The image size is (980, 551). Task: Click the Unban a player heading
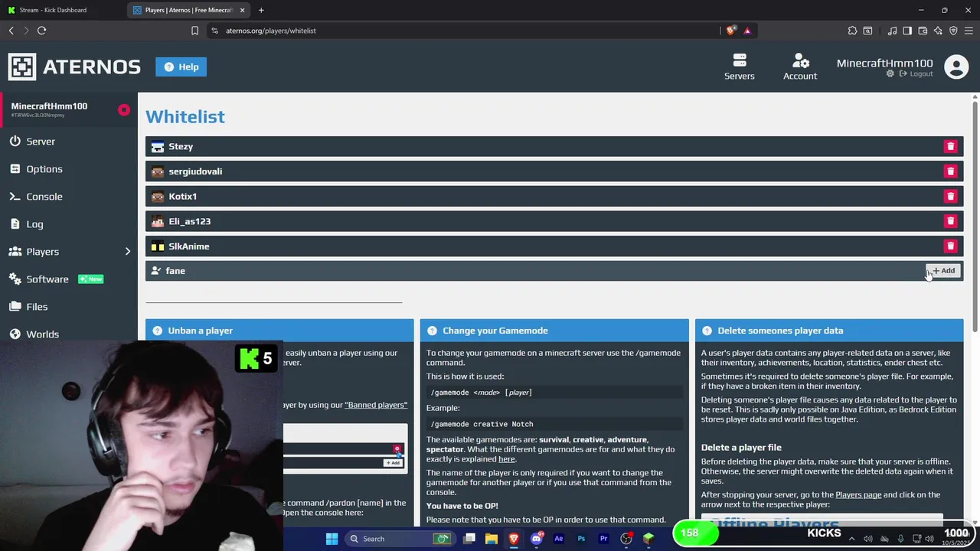[201, 331]
